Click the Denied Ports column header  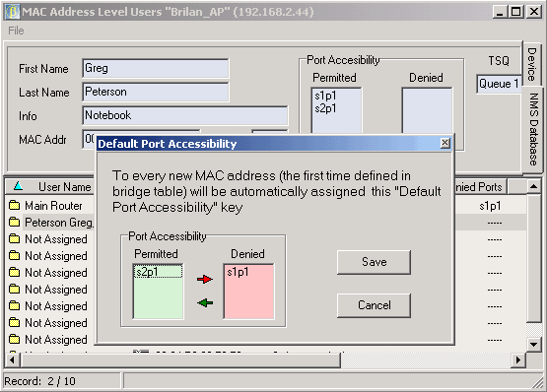(481, 186)
